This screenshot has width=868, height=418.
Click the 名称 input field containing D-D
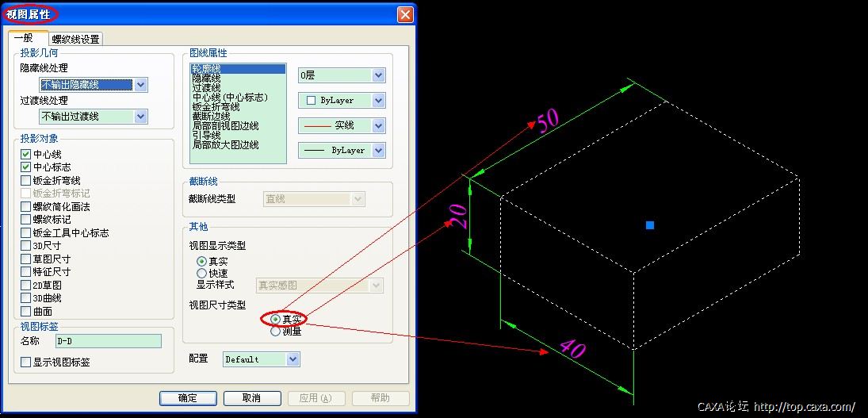[x=108, y=341]
